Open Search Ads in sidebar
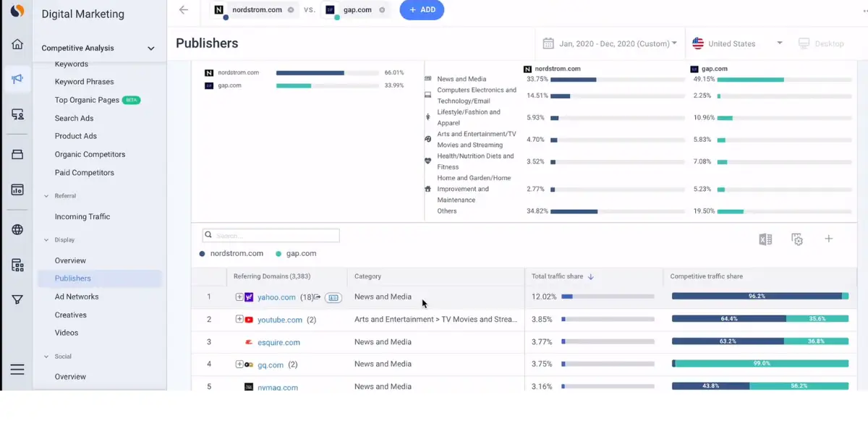Screen dimensions: 868x434 pos(74,118)
